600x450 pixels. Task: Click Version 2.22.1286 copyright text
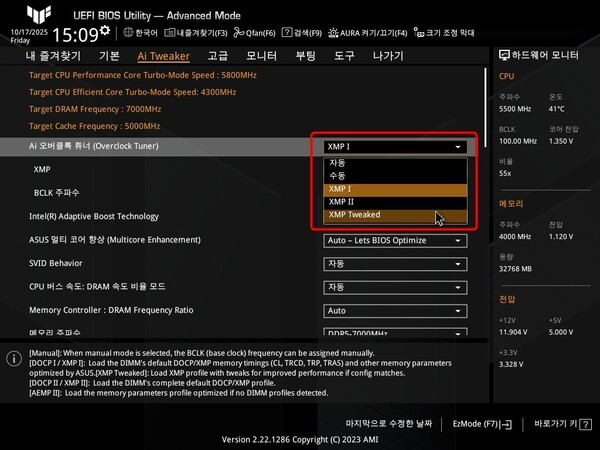(300, 440)
